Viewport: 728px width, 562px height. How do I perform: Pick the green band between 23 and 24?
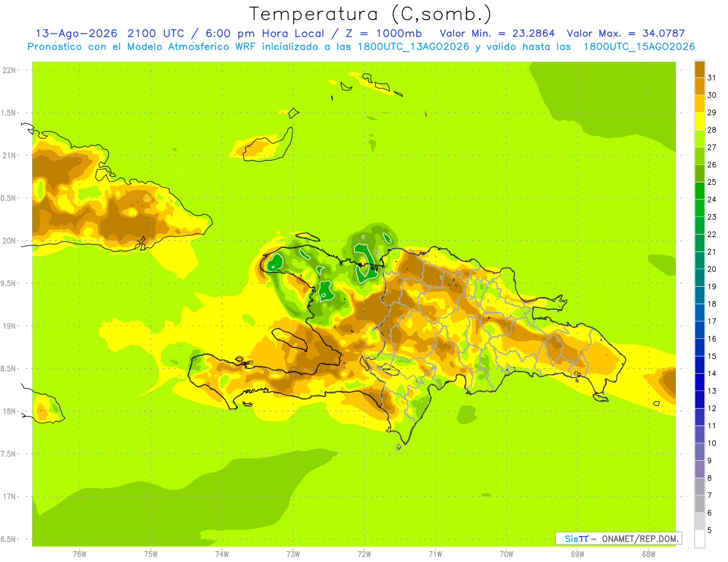[x=699, y=208]
